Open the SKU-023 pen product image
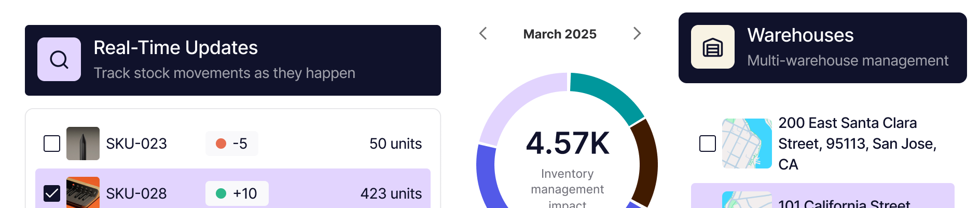Image resolution: width=980 pixels, height=208 pixels. [83, 144]
